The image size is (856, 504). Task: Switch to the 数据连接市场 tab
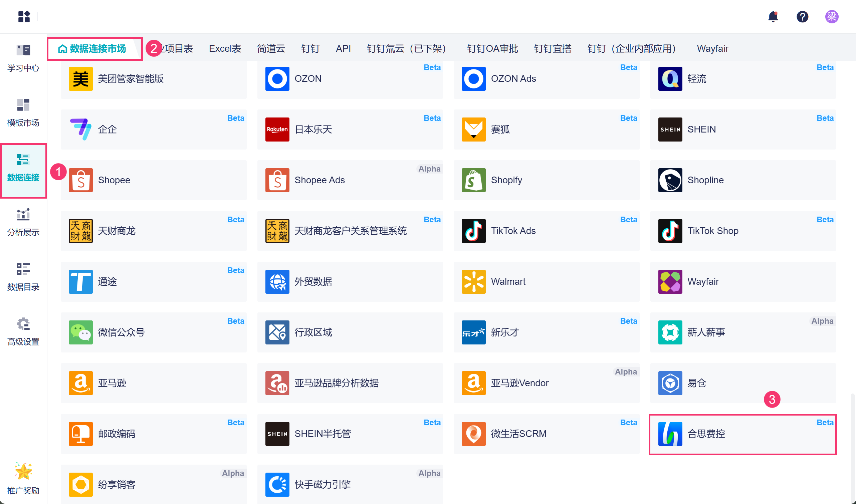[93, 49]
